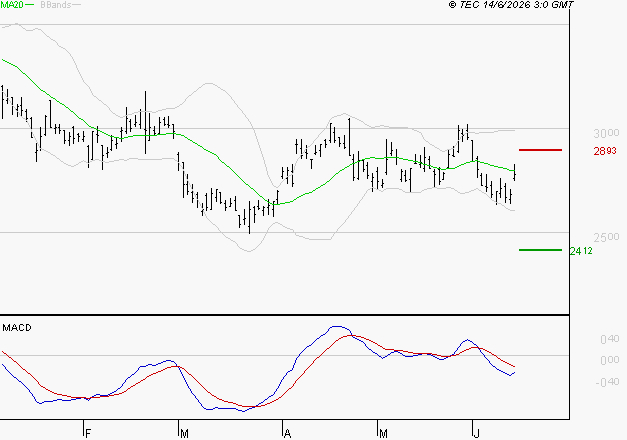Click the red resistance level line marker

(x=540, y=150)
